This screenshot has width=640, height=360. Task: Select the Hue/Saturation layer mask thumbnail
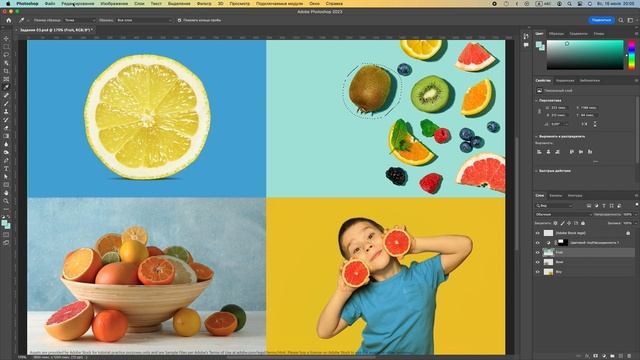point(563,243)
